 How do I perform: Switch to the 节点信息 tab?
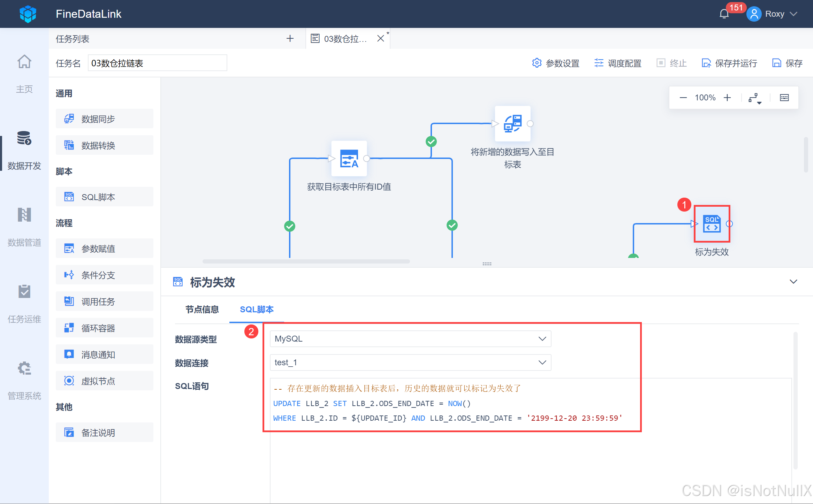[202, 310]
